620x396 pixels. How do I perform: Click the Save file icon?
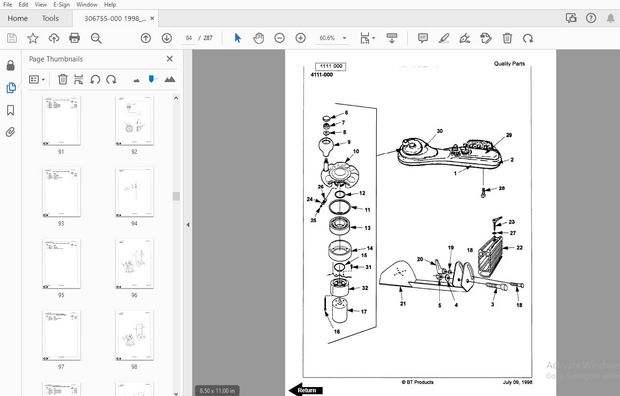point(12,38)
